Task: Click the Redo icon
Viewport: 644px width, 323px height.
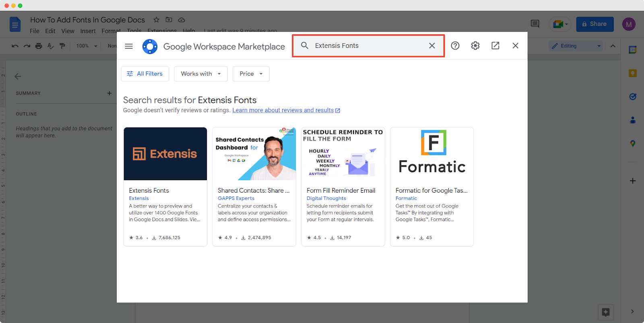Action: (x=27, y=46)
